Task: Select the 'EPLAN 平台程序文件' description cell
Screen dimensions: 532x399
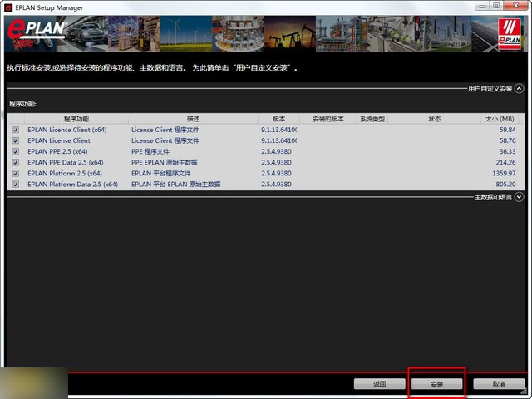Action: tap(160, 174)
